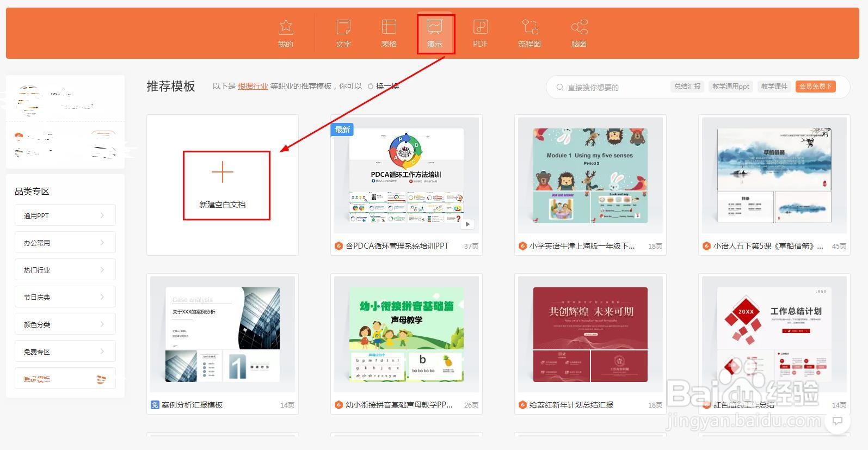Open the PDCA循环工作方法培训 template thumbnail
Image resolution: width=868 pixels, height=450 pixels.
407,176
